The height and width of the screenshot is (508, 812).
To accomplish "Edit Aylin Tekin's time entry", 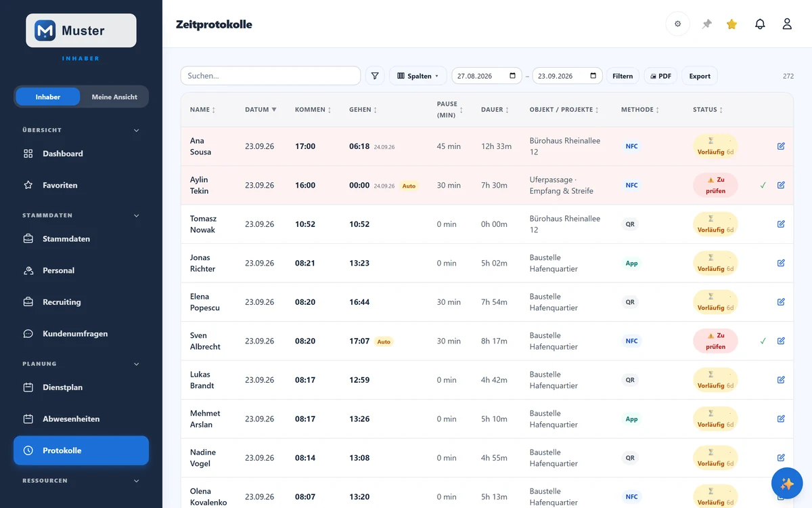I will click(781, 185).
